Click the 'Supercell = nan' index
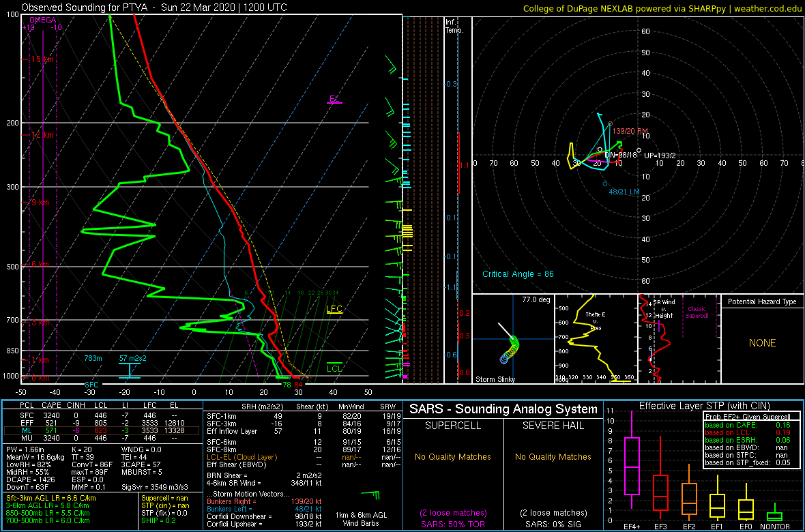 point(166,498)
